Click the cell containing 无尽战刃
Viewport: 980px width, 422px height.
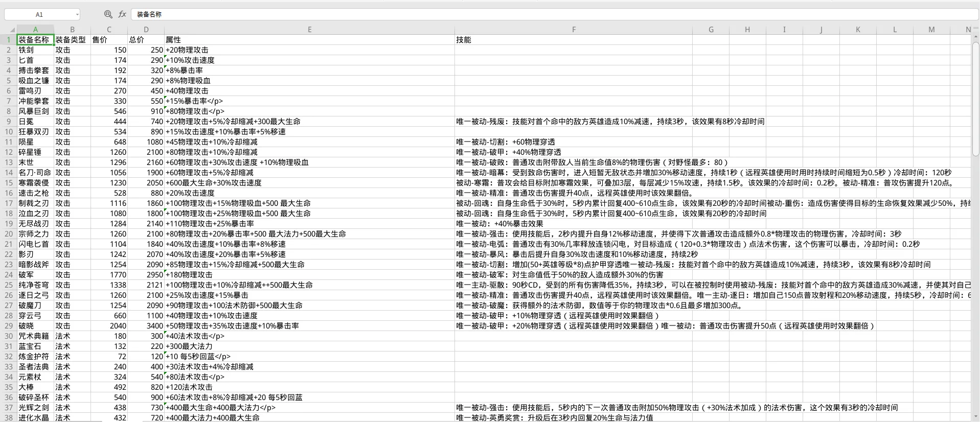tap(35, 224)
